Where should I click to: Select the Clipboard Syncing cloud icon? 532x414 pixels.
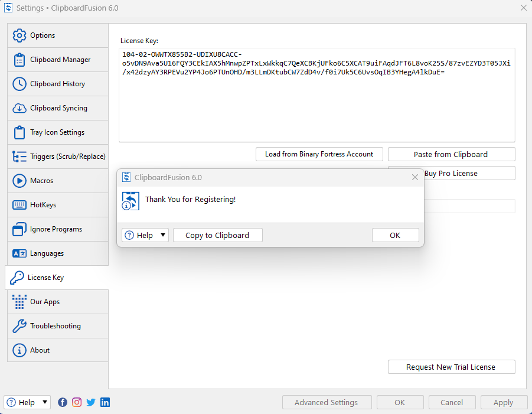[19, 108]
